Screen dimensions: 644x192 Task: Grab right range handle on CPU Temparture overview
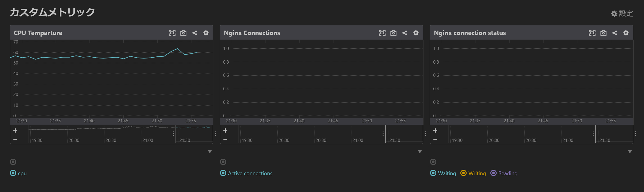point(215,134)
